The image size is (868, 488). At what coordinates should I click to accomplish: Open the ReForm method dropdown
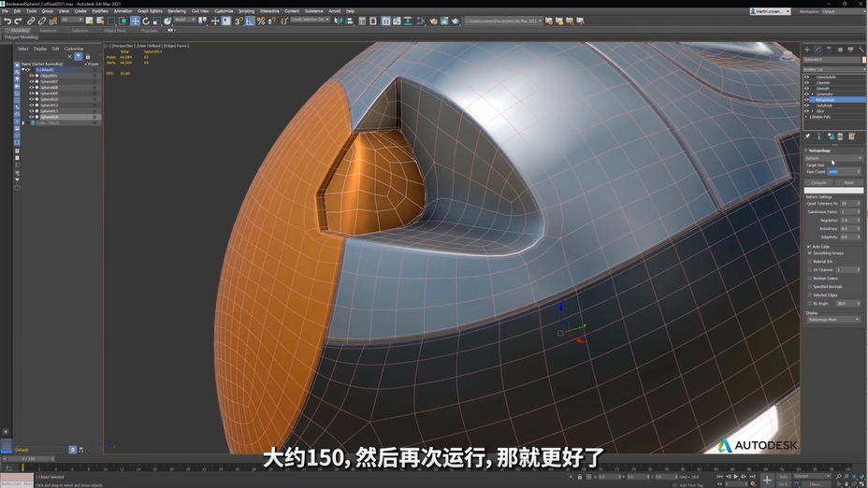pos(833,158)
